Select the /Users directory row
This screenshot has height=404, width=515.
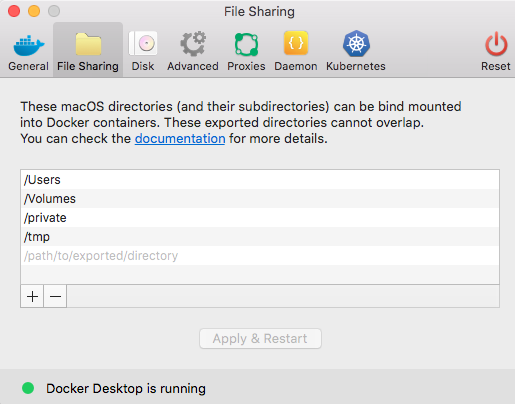click(x=260, y=180)
